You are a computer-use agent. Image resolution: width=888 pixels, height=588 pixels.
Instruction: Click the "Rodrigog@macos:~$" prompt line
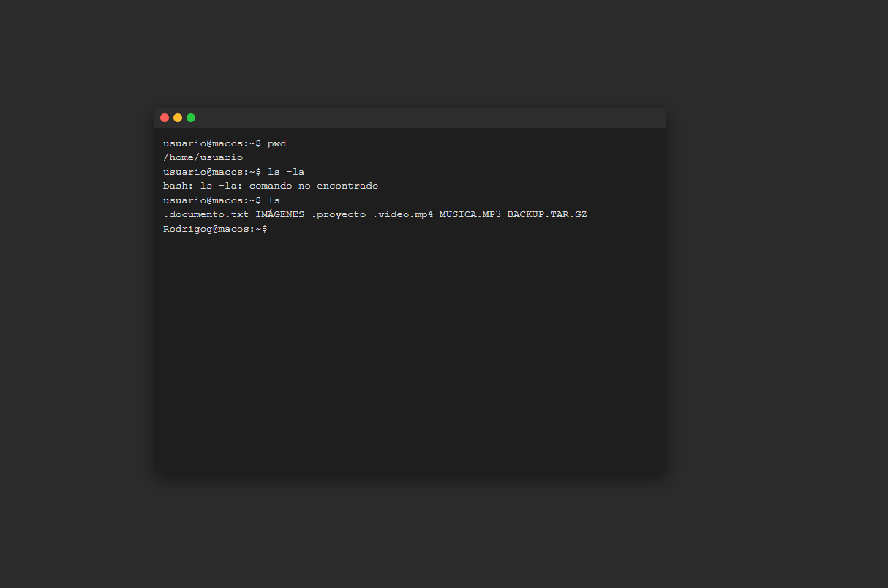point(215,229)
